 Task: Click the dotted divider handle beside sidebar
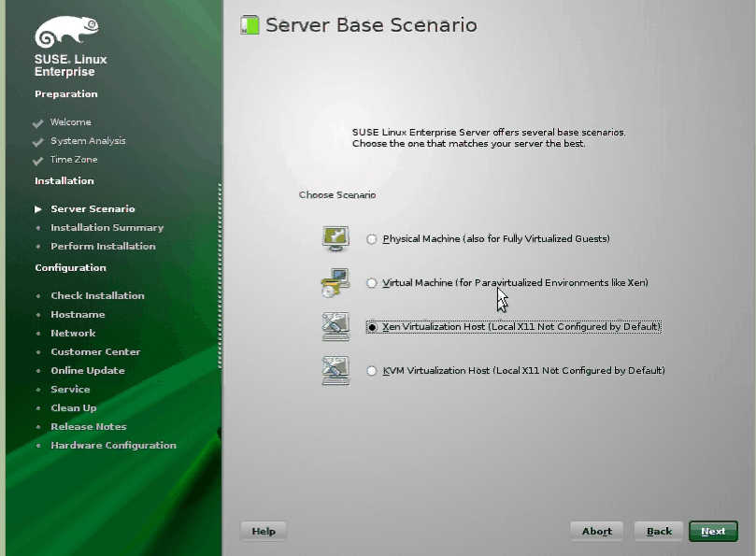pyautogui.click(x=221, y=276)
